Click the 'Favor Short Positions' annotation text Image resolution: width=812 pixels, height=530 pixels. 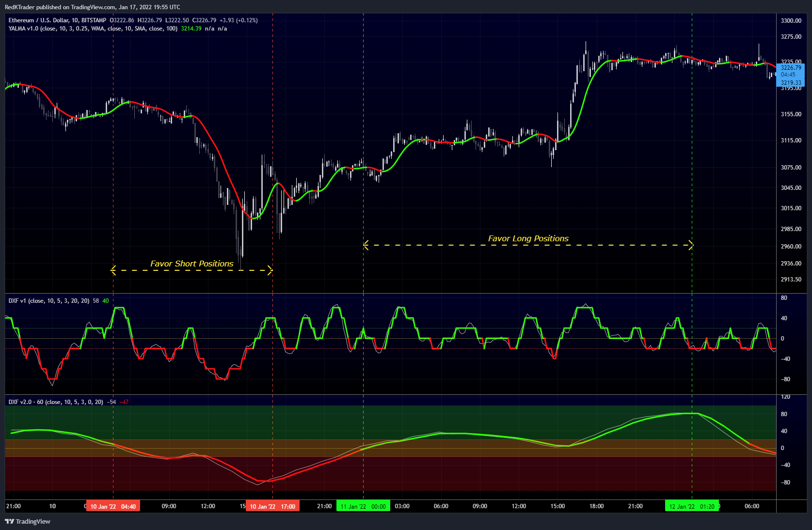(191, 264)
